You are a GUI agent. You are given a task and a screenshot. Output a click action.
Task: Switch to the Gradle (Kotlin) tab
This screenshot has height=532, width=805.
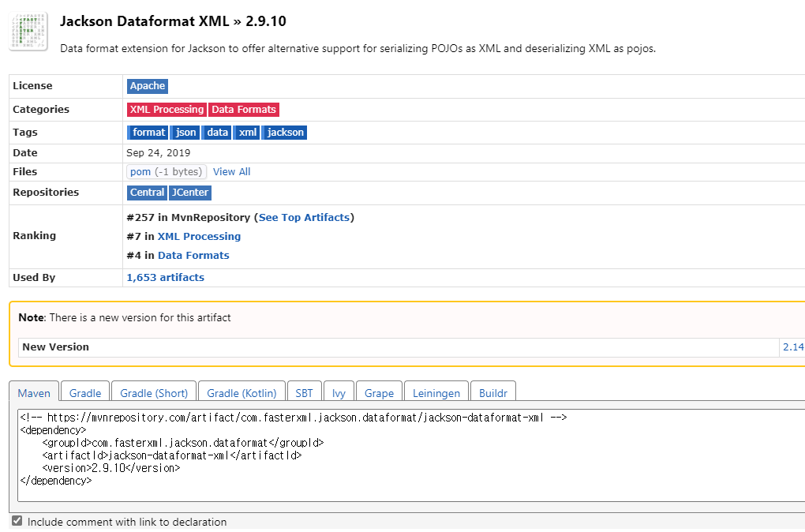pyautogui.click(x=241, y=393)
